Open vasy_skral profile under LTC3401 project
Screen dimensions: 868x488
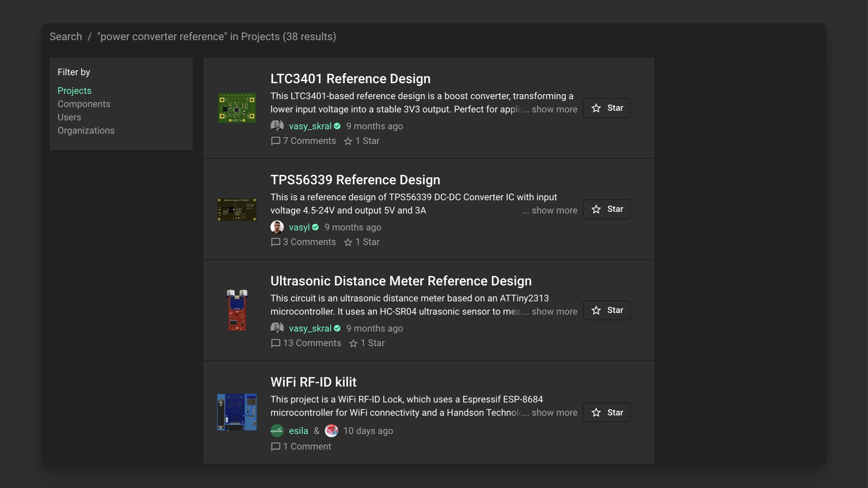(x=310, y=126)
